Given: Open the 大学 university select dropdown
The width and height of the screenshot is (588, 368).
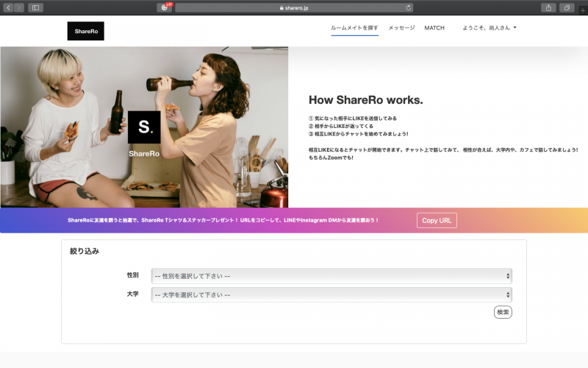Looking at the screenshot, I should 331,294.
